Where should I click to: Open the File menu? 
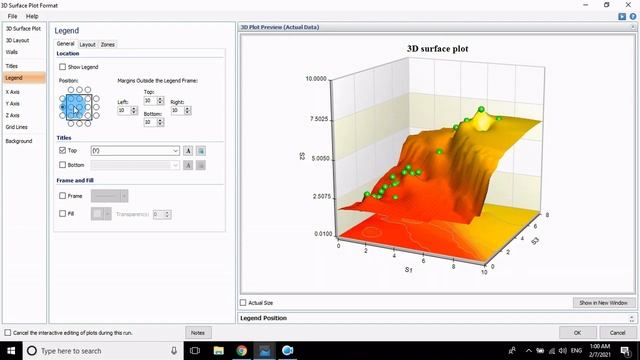coord(12,16)
